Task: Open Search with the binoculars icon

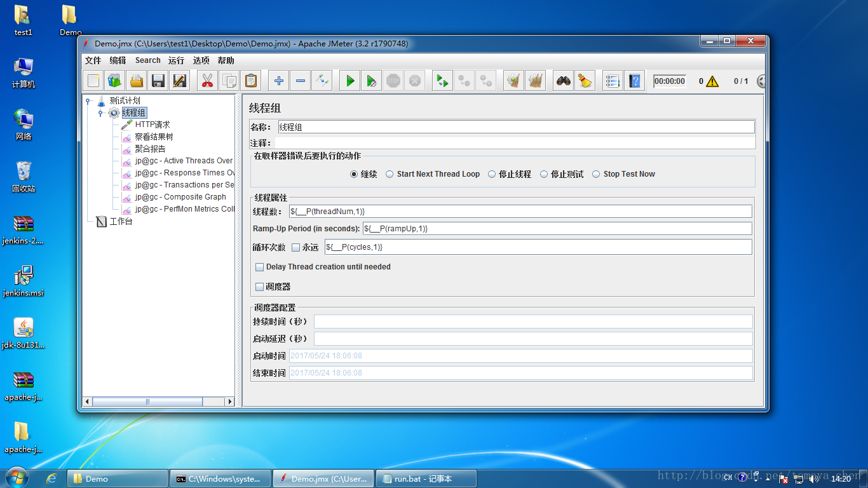Action: pyautogui.click(x=564, y=81)
